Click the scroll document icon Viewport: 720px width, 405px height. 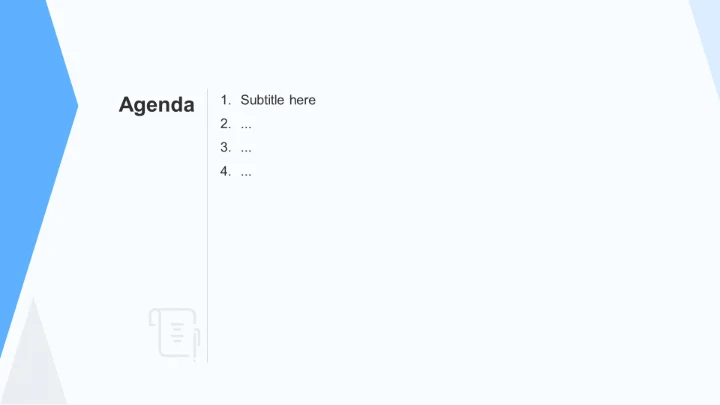(173, 332)
